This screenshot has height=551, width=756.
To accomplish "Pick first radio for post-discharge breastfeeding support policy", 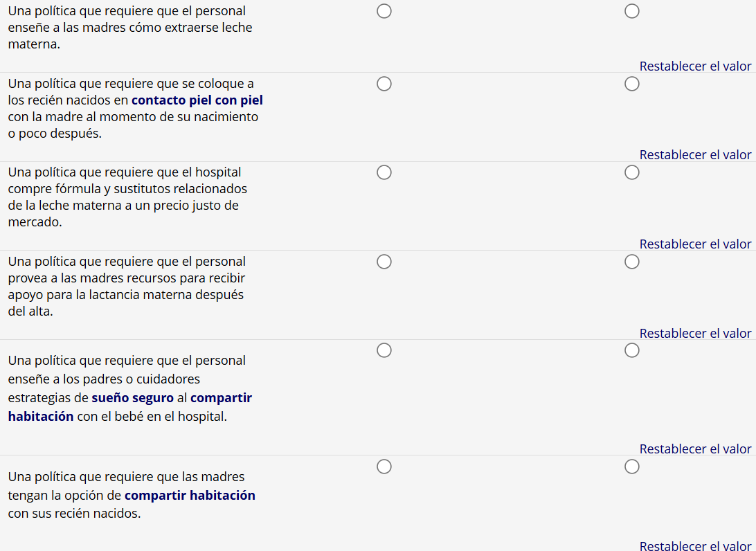I will click(x=384, y=262).
